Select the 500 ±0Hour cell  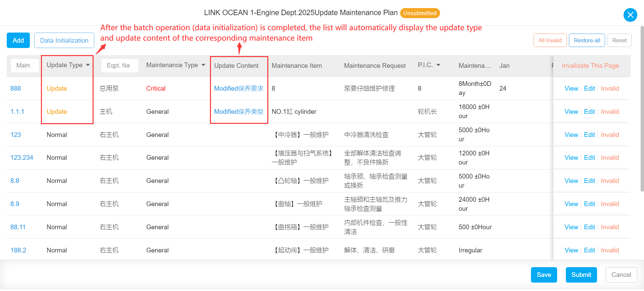pos(475,227)
